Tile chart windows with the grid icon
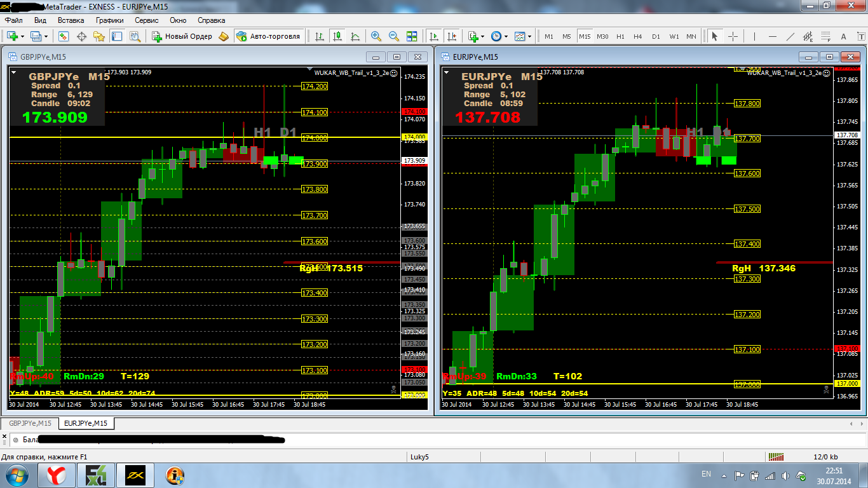This screenshot has height=488, width=868. (411, 36)
